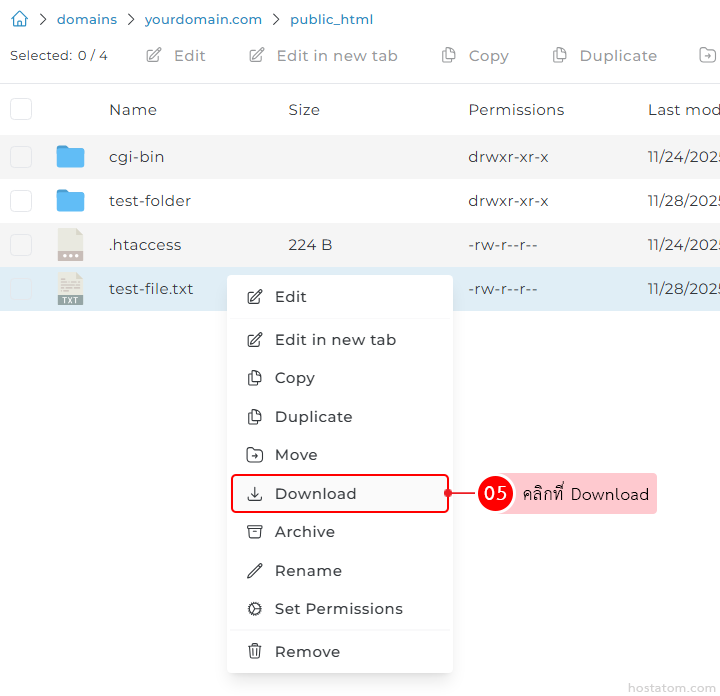Click the test-folder folder icon
The height and width of the screenshot is (696, 720).
[70, 201]
